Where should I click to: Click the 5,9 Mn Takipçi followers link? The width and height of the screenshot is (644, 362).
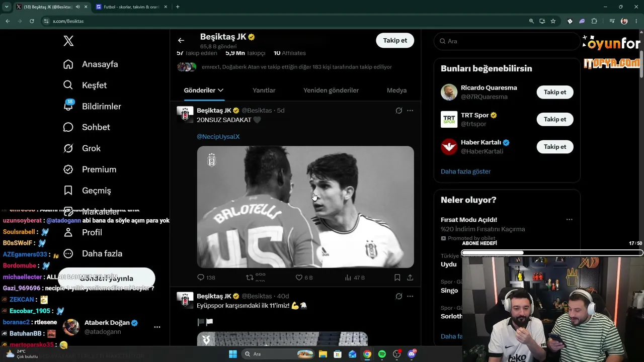click(x=245, y=53)
